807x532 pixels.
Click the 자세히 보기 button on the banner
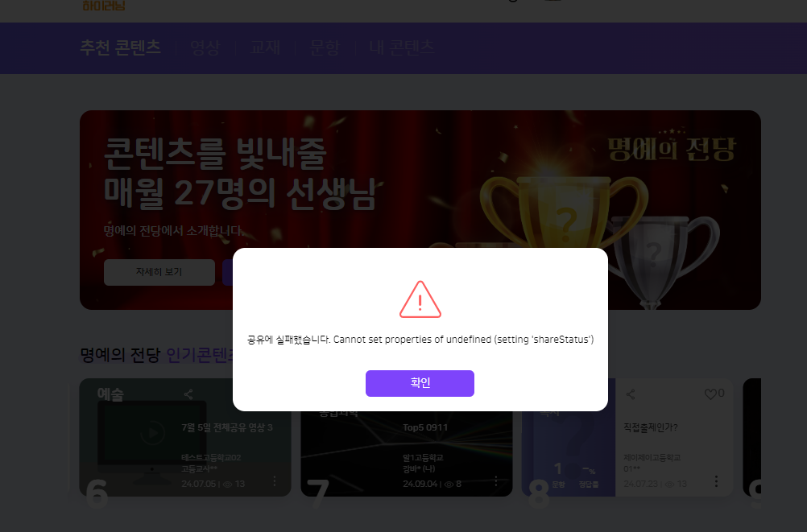click(159, 272)
